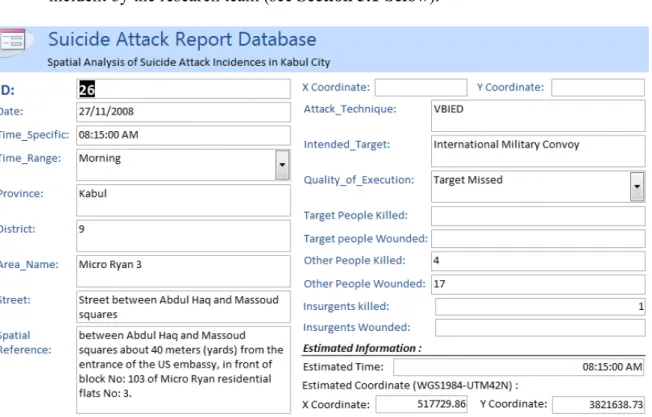The width and height of the screenshot is (652, 417).
Task: Click the Attack_Technique field showing VBIED
Action: pyautogui.click(x=538, y=116)
